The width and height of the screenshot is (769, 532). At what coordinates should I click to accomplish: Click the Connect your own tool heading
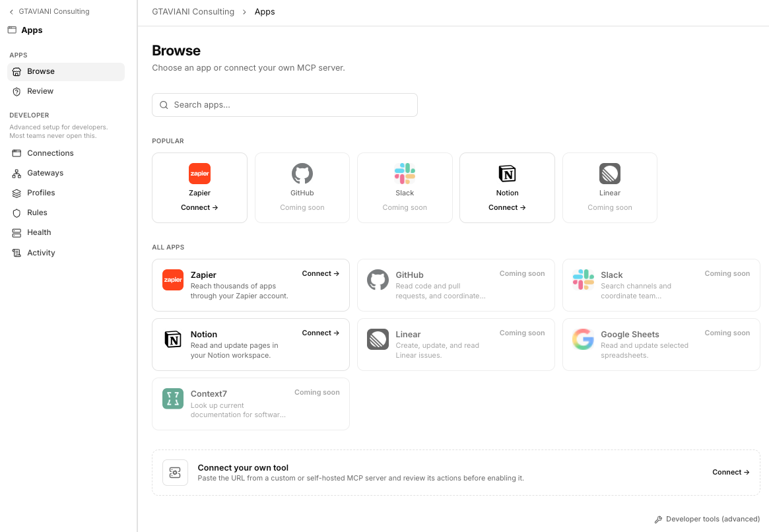point(243,468)
